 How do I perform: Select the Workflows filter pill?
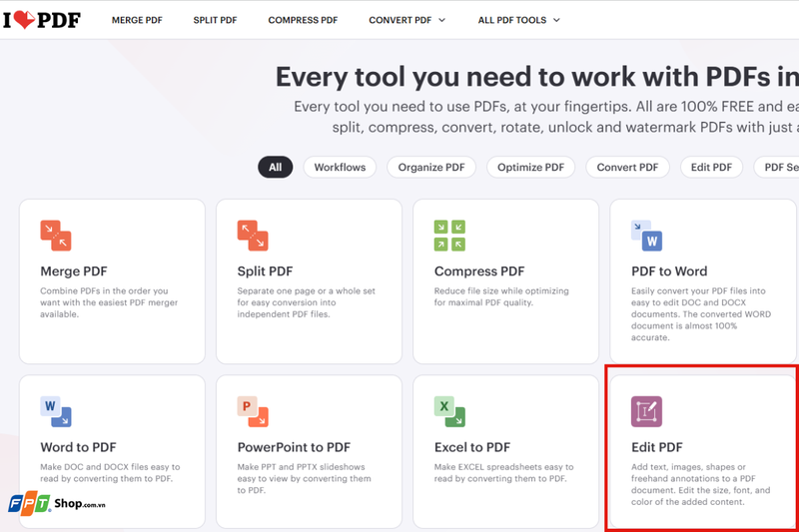click(340, 167)
